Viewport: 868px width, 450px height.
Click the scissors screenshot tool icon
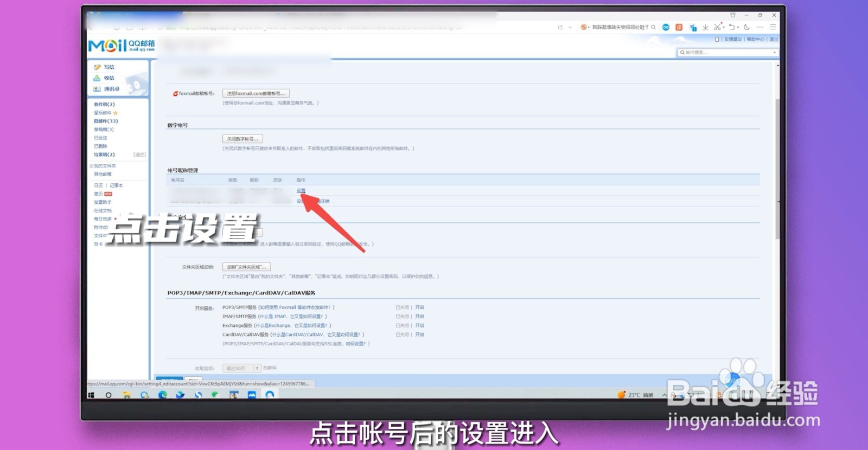click(717, 27)
